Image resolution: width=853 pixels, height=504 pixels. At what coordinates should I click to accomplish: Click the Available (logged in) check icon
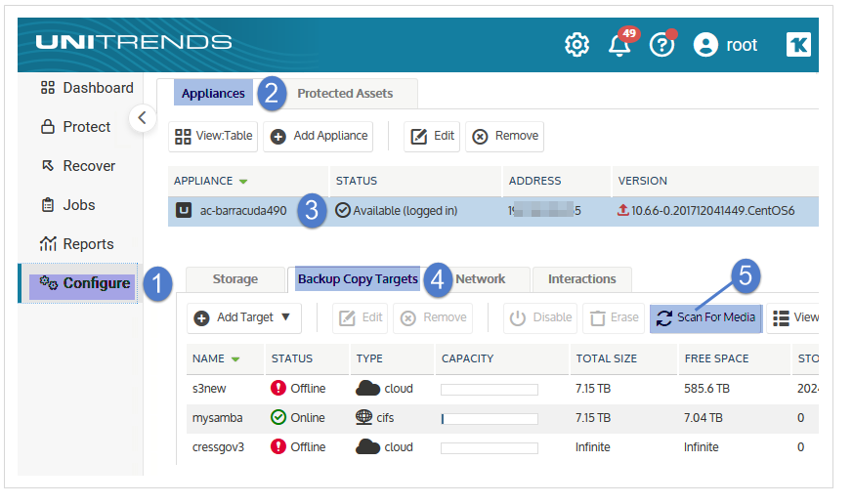click(343, 210)
